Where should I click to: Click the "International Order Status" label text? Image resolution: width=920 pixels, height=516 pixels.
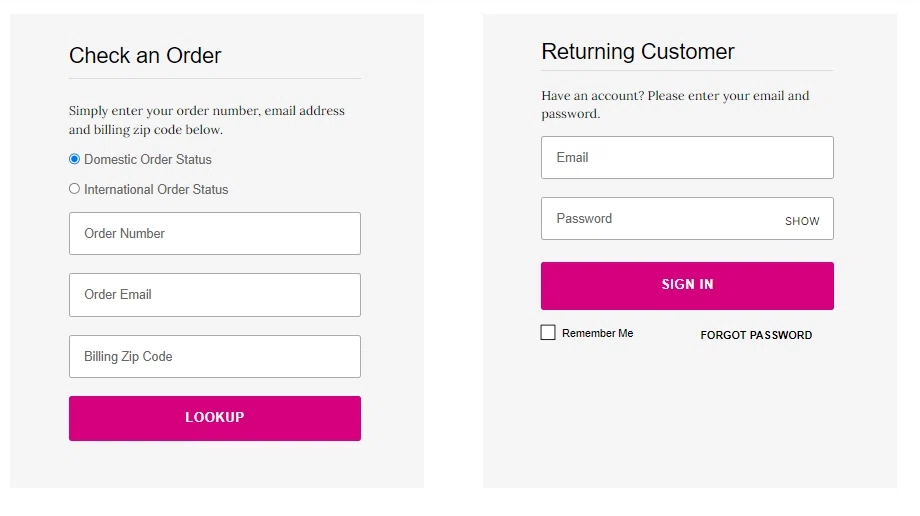[156, 189]
